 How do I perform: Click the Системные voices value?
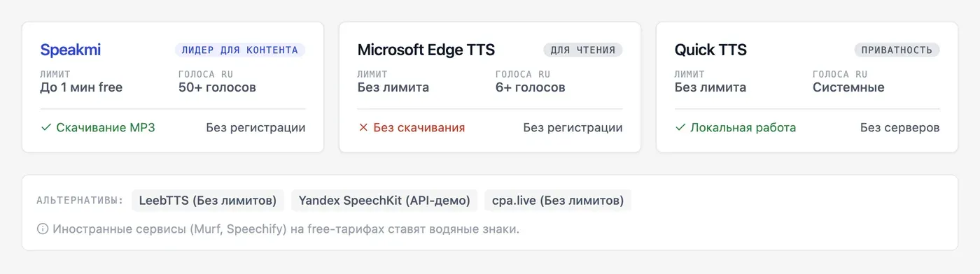tap(848, 87)
